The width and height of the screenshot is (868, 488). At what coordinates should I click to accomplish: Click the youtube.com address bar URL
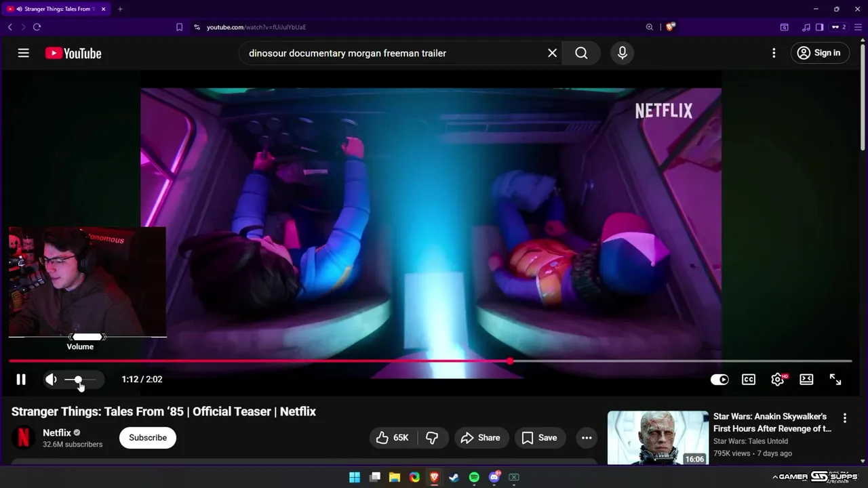pos(256,27)
